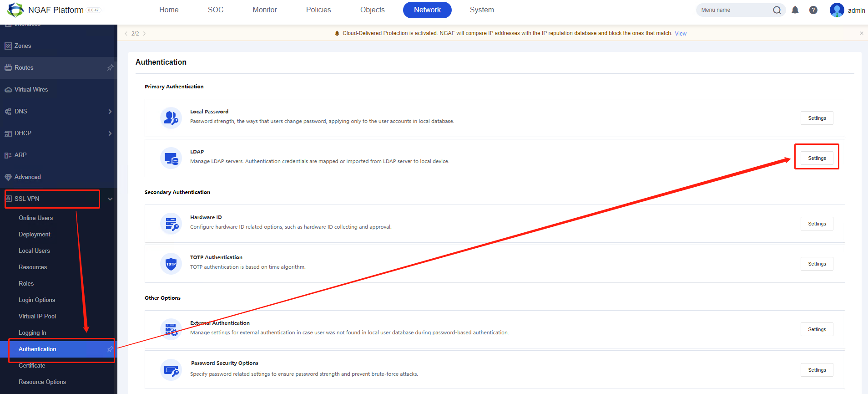Open the ARP menu item
The image size is (868, 394).
click(59, 155)
